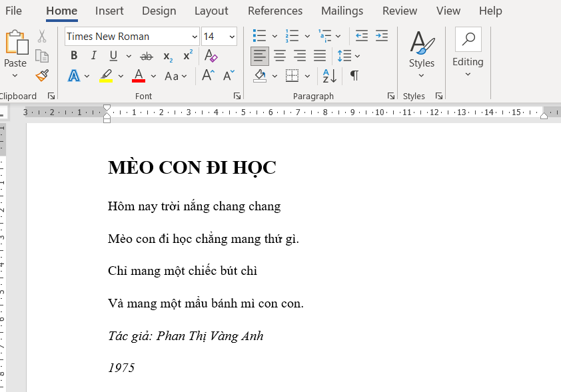Apply the yellow text highlight color
Screen dimensions: 561x392
[106, 76]
